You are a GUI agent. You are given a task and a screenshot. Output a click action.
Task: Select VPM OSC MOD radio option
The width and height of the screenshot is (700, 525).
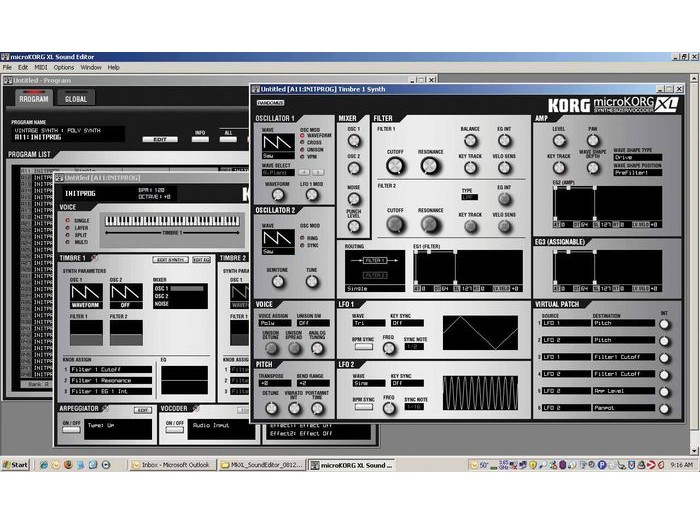click(x=302, y=157)
